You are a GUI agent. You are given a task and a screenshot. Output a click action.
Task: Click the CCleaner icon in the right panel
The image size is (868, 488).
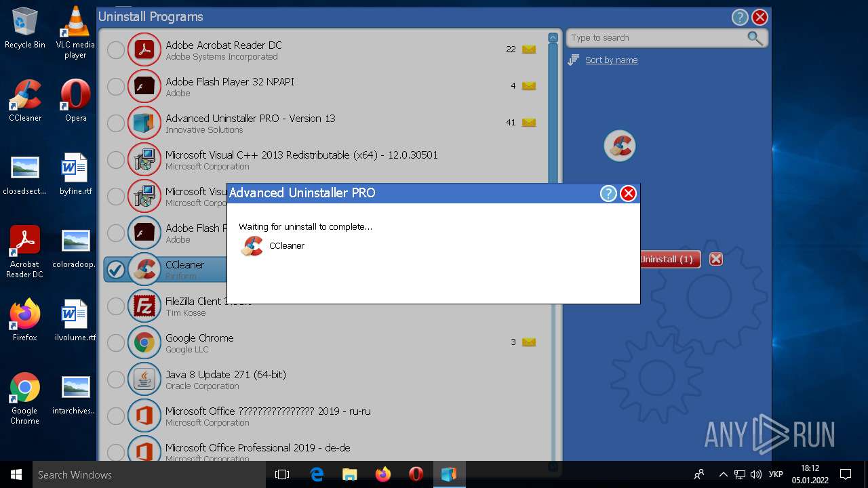619,146
